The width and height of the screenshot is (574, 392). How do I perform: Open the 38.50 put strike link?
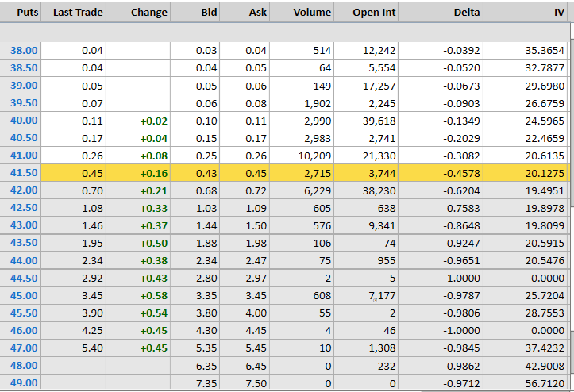coord(24,68)
